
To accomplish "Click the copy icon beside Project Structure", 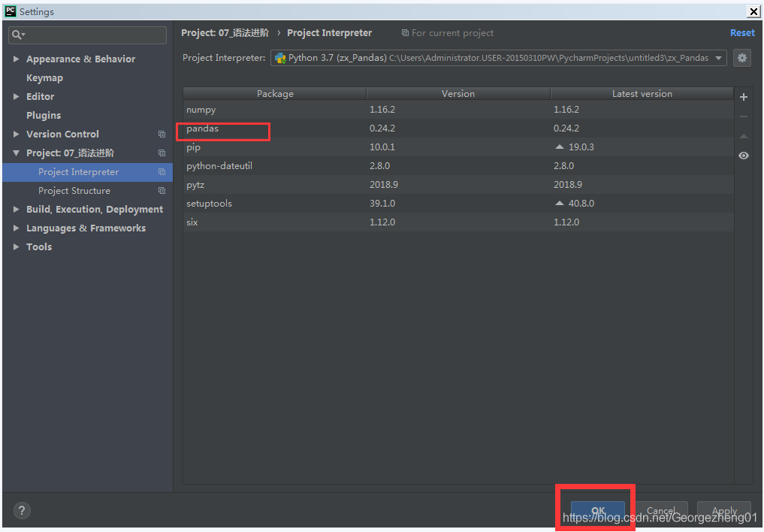I will click(162, 191).
